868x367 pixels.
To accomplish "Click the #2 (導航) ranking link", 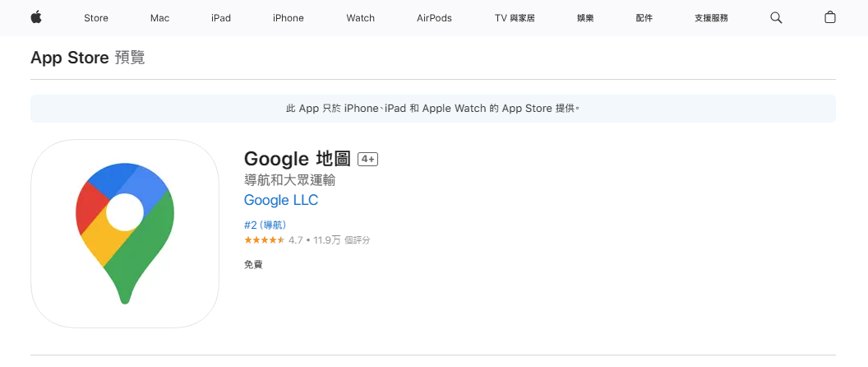I will click(x=265, y=225).
